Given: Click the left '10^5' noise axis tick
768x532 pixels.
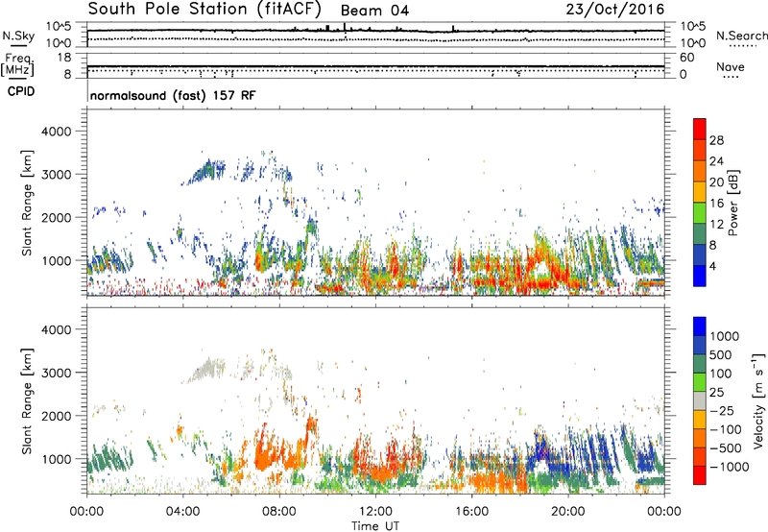Looking at the screenshot, I should [59, 26].
